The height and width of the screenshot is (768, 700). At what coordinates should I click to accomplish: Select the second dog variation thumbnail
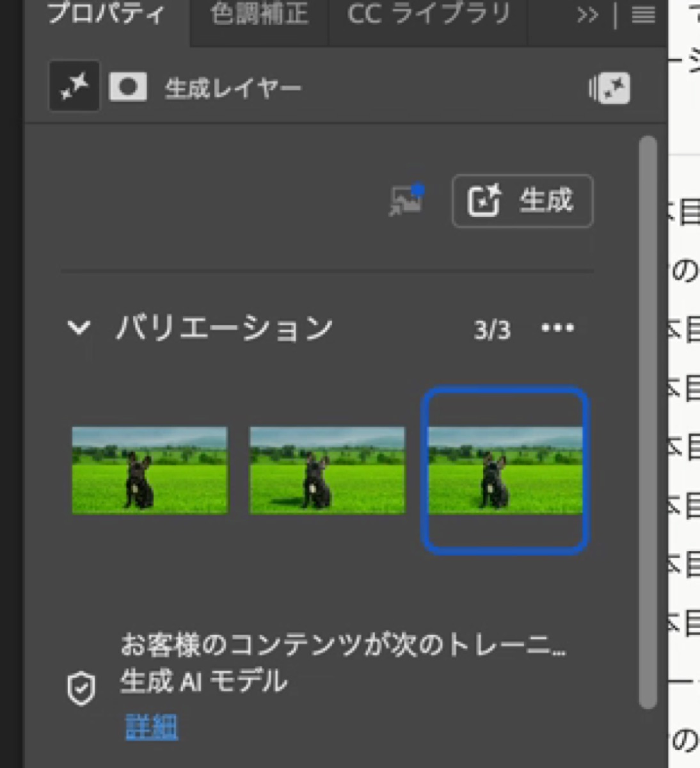tap(327, 470)
